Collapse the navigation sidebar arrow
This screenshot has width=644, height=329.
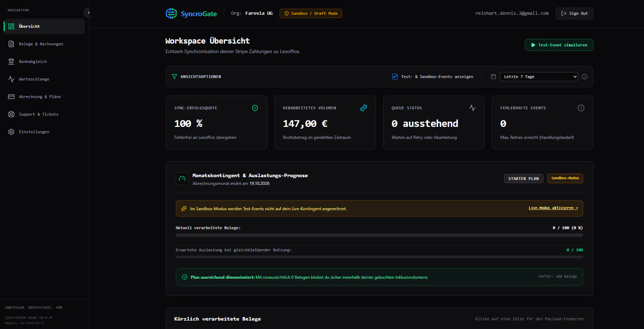click(88, 13)
